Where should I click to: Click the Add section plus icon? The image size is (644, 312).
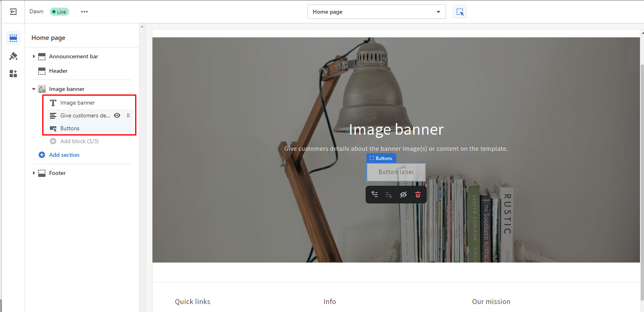[x=42, y=155]
